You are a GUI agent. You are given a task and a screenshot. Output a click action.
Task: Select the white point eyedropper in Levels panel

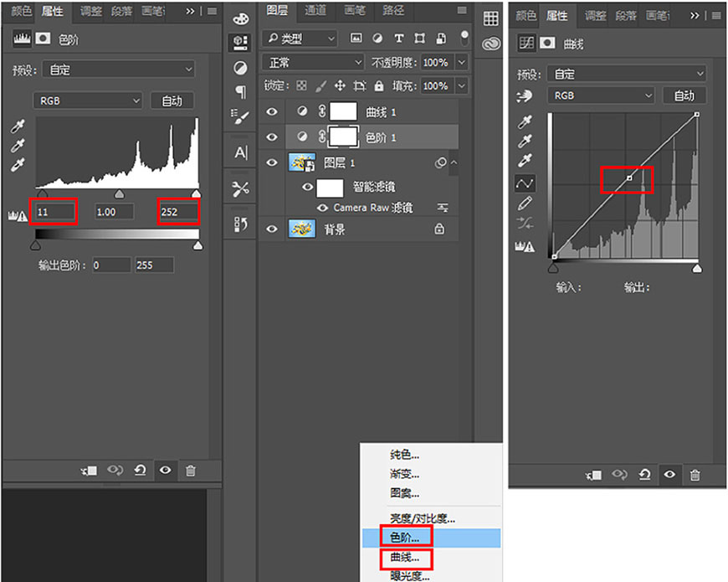[18, 165]
